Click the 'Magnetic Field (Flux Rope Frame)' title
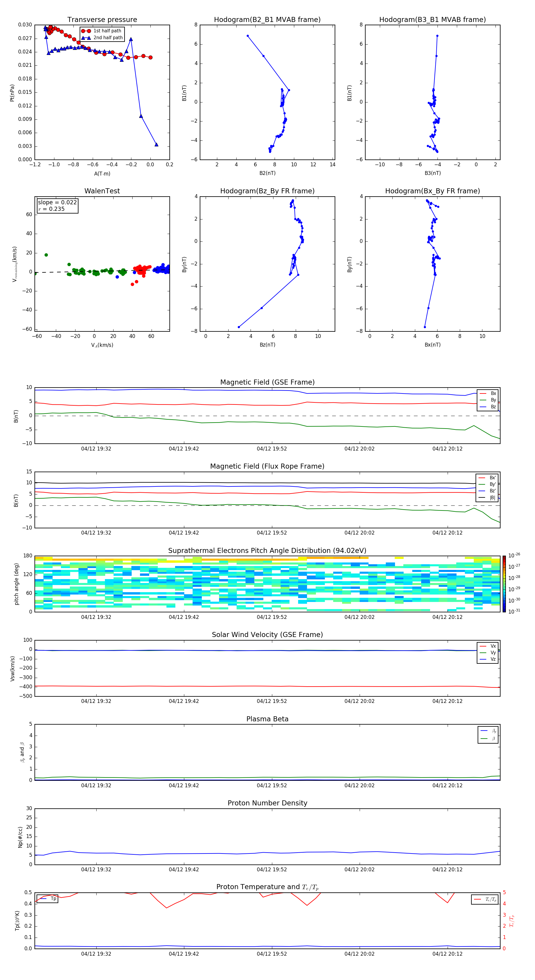 coord(267,467)
